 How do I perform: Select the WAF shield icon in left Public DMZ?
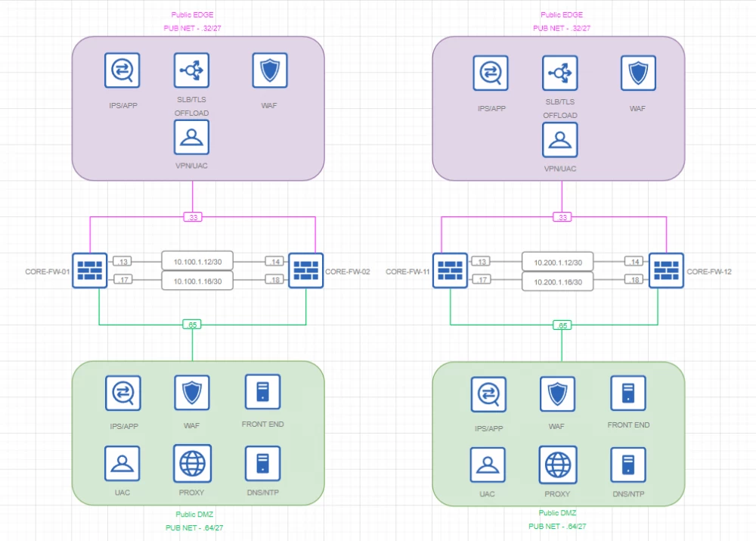(x=192, y=392)
